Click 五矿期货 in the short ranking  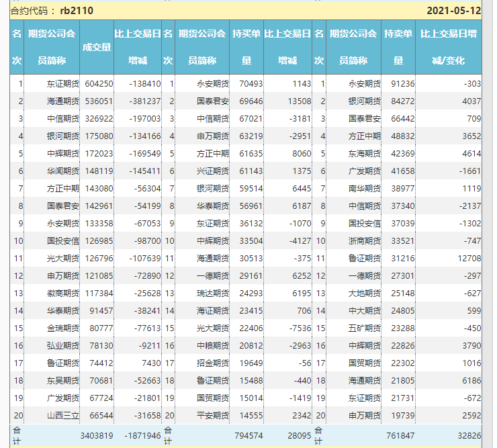364,328
